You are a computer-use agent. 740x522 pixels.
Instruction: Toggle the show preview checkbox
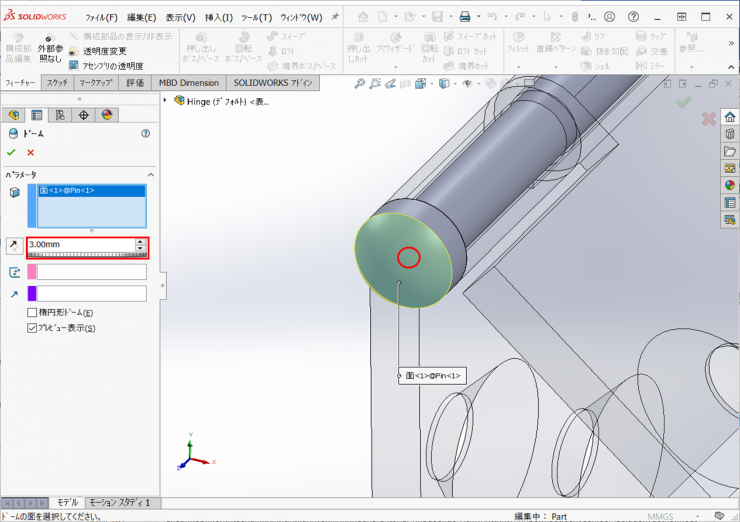[33, 328]
